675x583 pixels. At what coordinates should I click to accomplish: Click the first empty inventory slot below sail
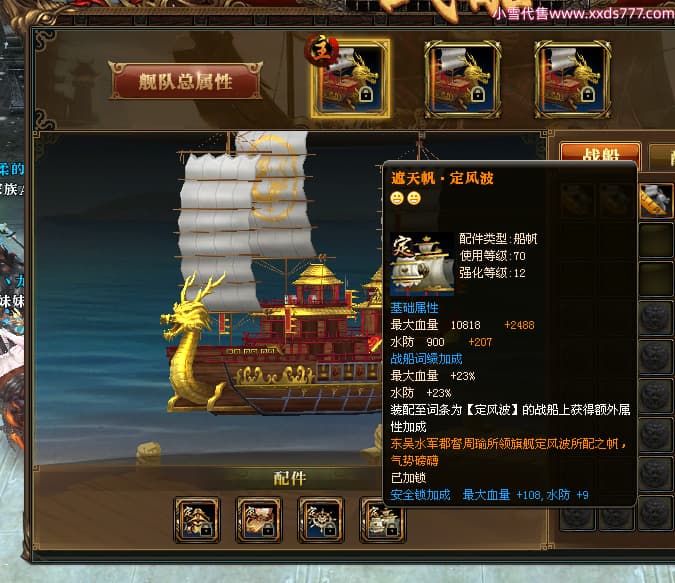tap(656, 240)
